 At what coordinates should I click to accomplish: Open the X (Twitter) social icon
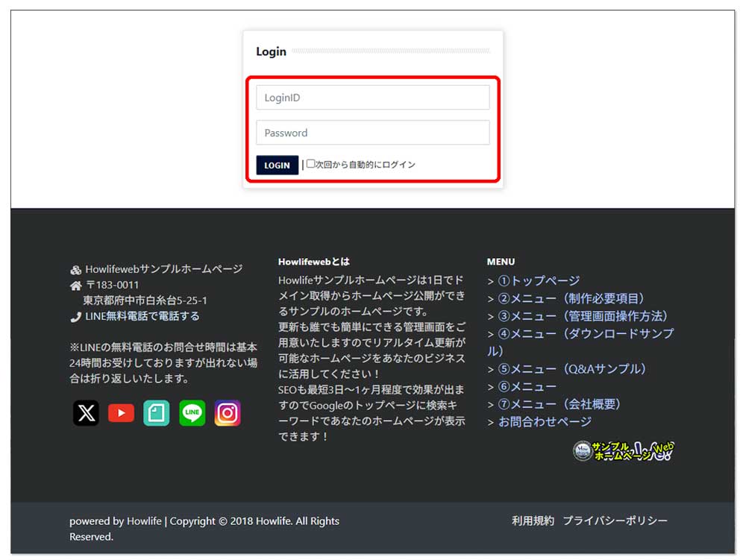[86, 413]
